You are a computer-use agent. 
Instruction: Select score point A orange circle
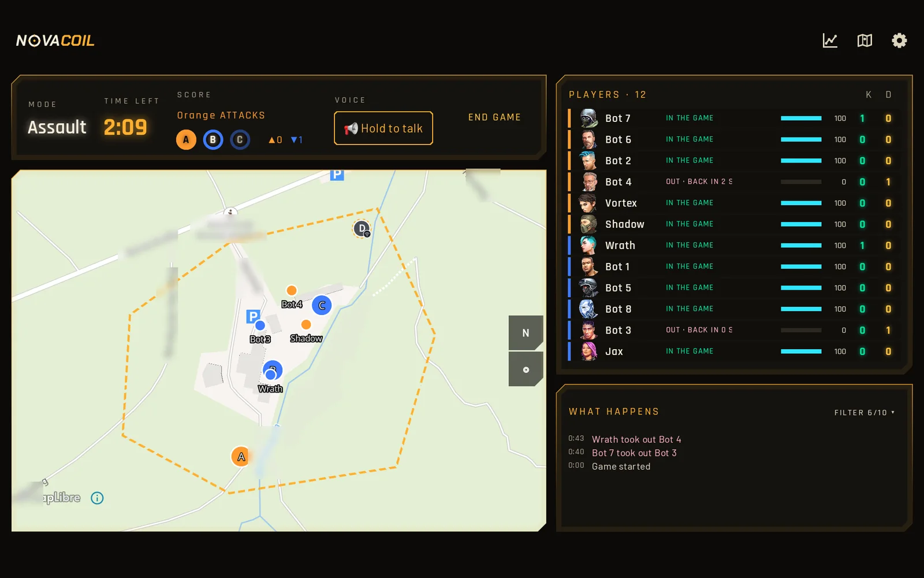coord(186,139)
